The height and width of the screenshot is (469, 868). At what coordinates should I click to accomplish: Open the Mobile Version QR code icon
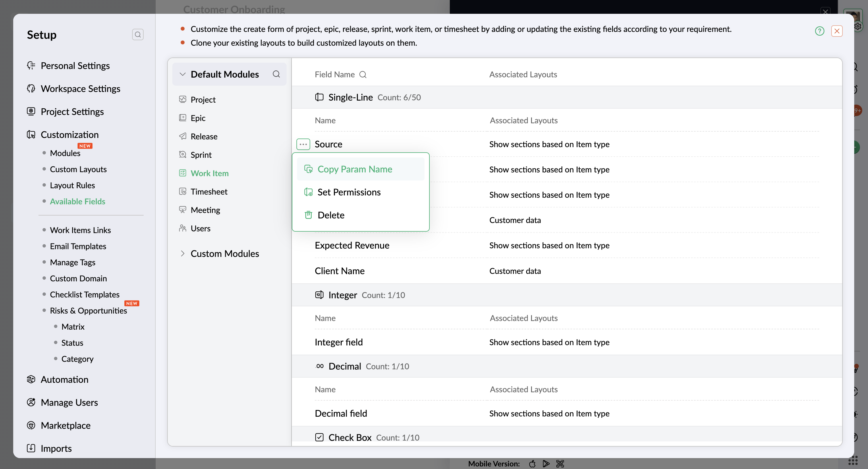pos(560,464)
